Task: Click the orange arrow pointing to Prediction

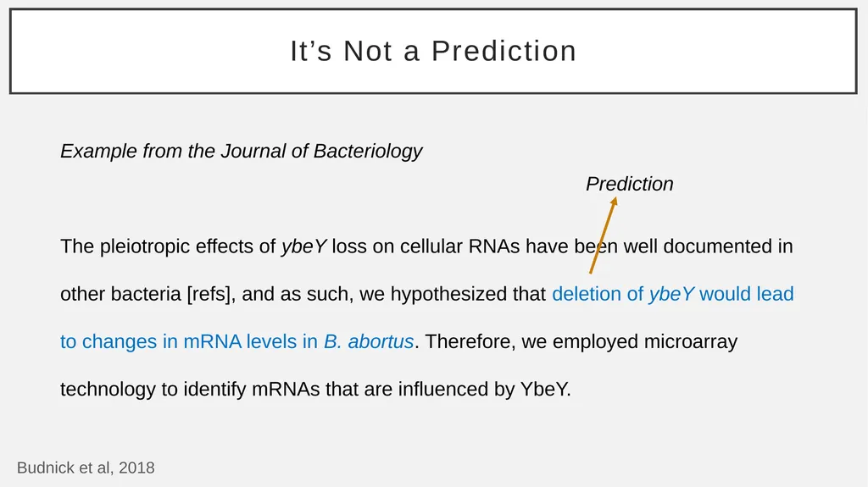Action: tap(604, 235)
